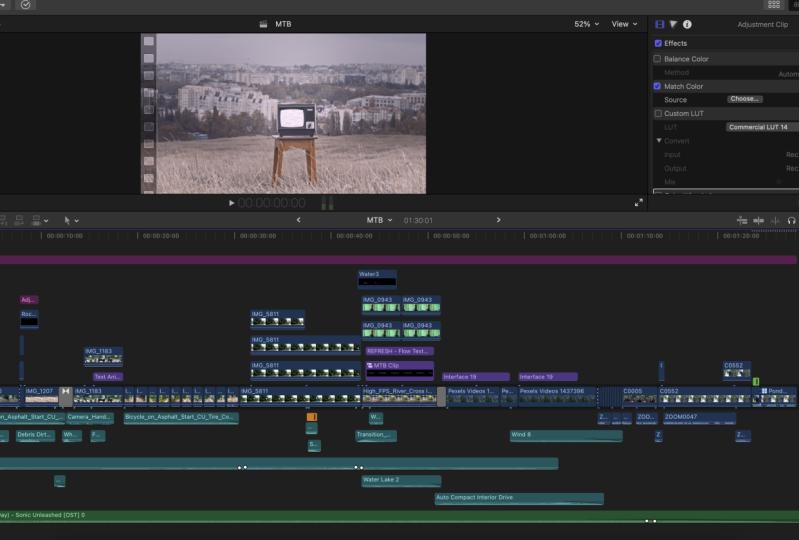Select the Pexels Videos 1437396 clip

click(557, 396)
